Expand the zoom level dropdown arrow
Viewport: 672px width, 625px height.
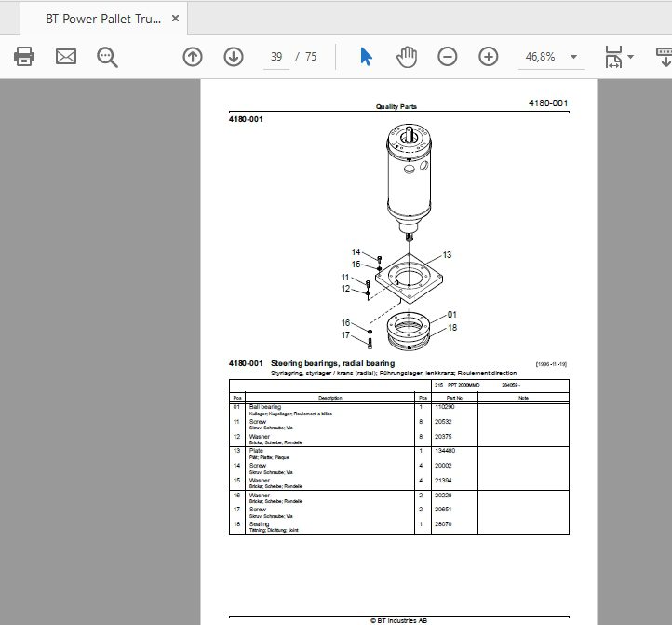pos(574,57)
